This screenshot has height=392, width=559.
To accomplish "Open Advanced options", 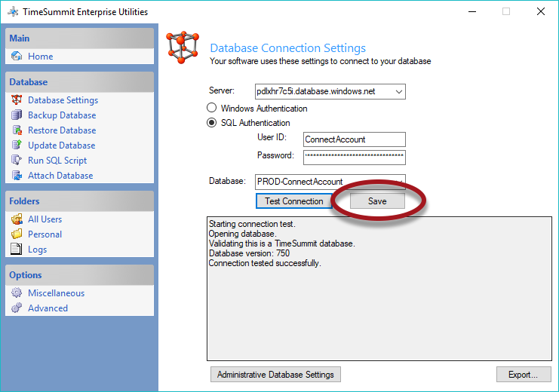I will pos(48,308).
